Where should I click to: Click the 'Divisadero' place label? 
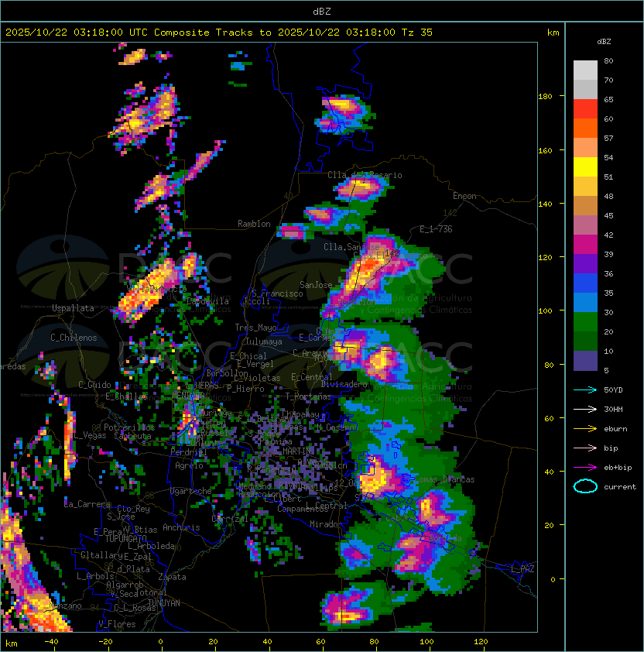[344, 384]
